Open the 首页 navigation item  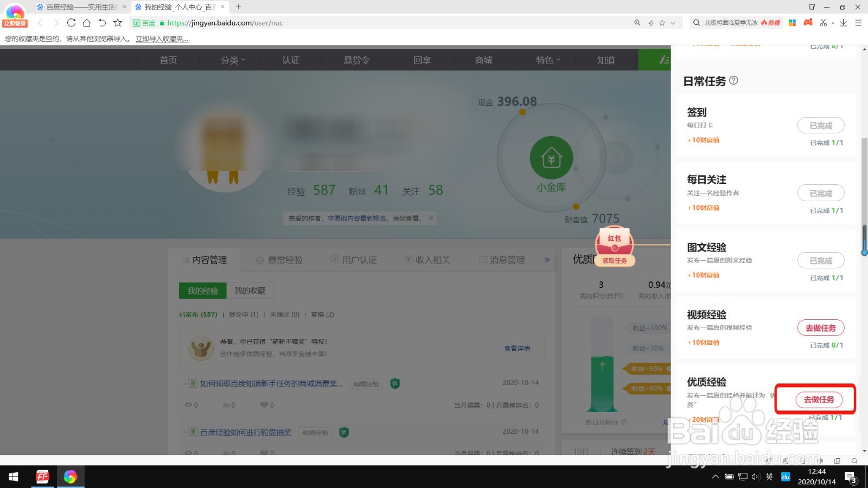168,60
